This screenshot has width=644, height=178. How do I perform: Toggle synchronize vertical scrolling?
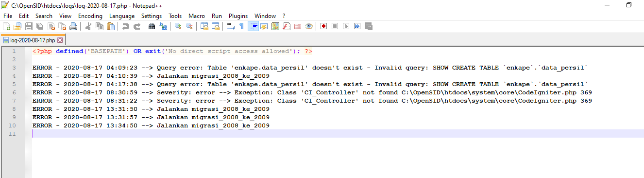coord(204,26)
